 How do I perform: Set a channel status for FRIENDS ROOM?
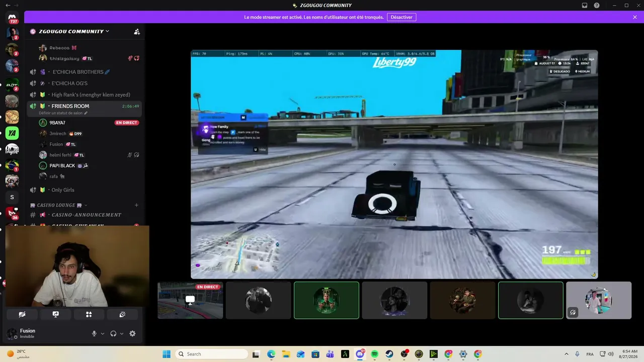[x=63, y=113]
